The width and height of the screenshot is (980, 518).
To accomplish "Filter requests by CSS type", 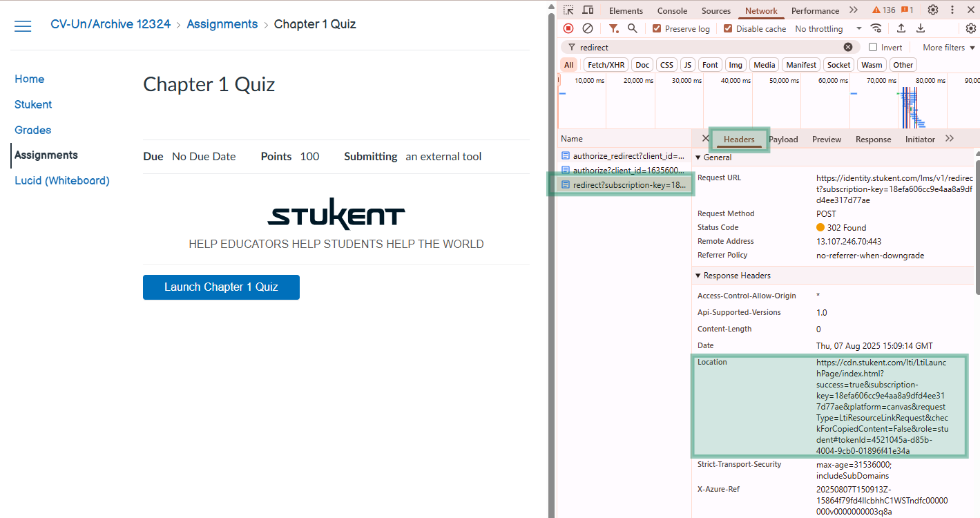I will [666, 65].
